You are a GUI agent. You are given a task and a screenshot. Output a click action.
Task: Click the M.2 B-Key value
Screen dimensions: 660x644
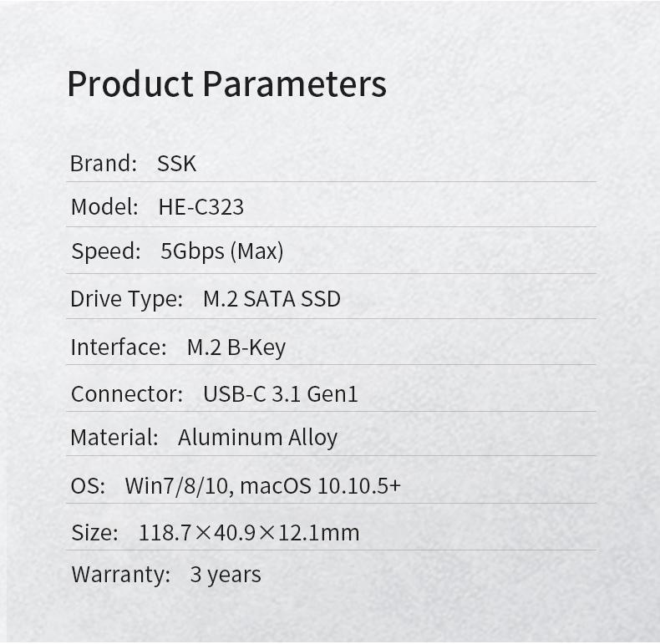coord(236,348)
